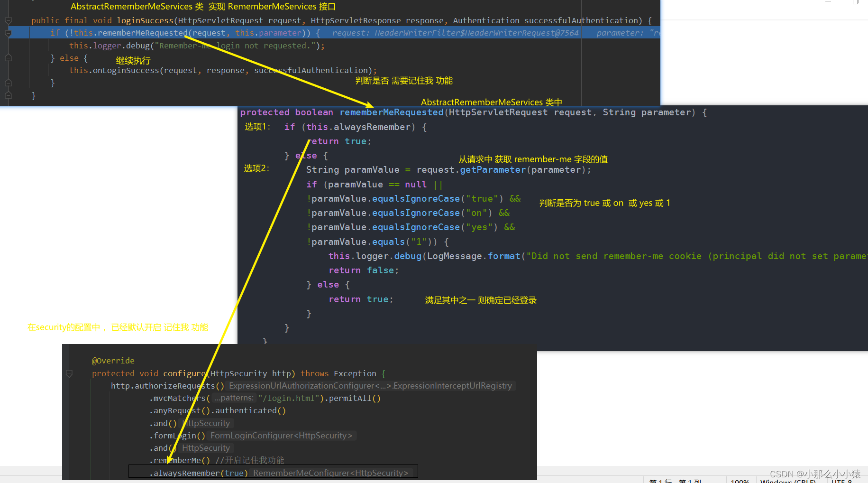Screen dimensions: 868x483
Task: Click the FormLoginConfigurer<HttpSecurity> inlay hint
Action: click(x=281, y=436)
